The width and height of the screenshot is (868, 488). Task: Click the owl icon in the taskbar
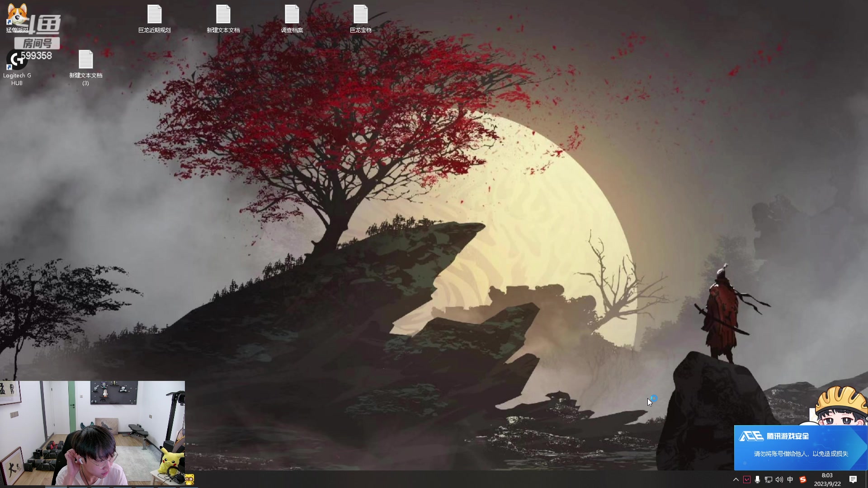[x=189, y=479]
